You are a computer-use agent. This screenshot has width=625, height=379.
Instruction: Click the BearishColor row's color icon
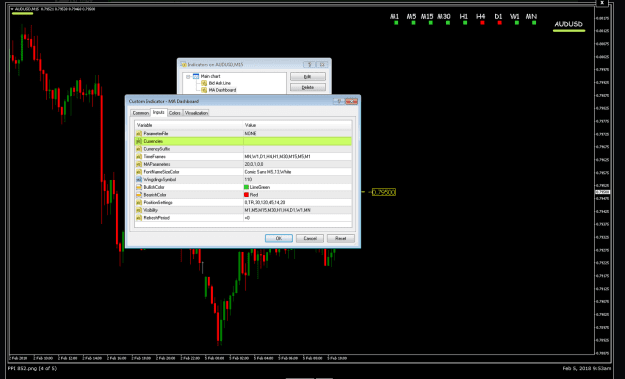pyautogui.click(x=139, y=195)
